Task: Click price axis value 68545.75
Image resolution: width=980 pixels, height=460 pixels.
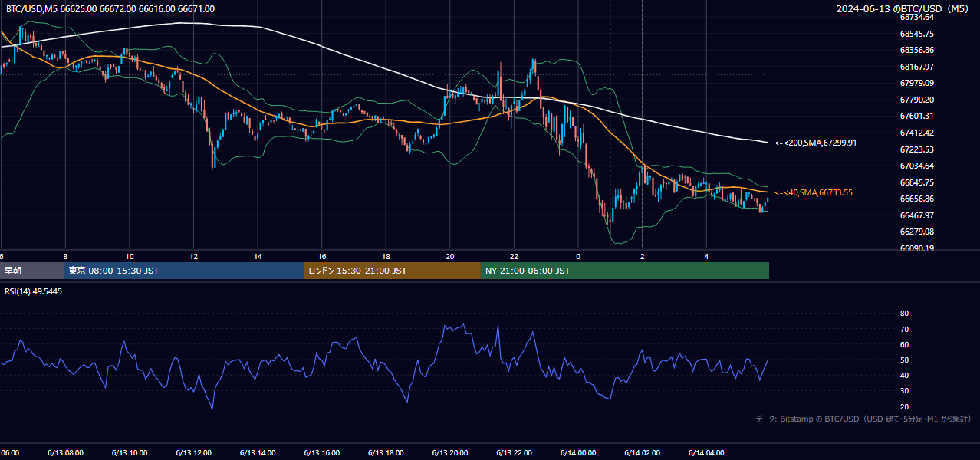Action: tap(916, 34)
